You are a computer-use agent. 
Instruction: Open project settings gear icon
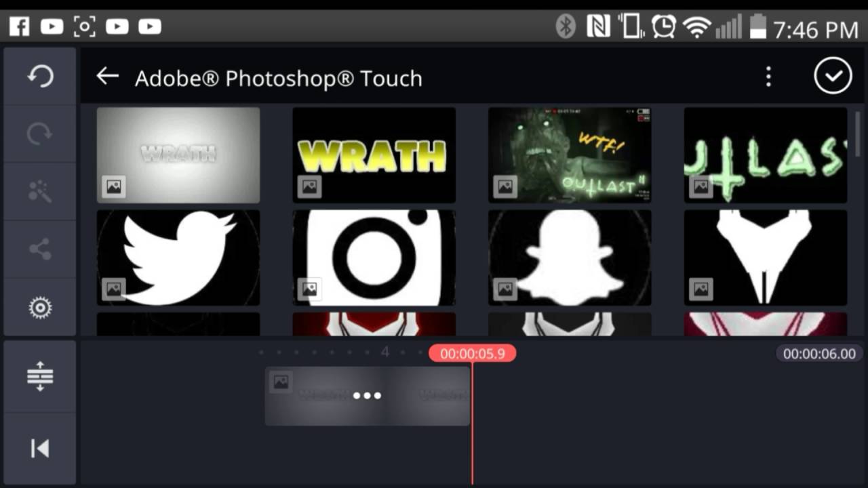pos(40,308)
